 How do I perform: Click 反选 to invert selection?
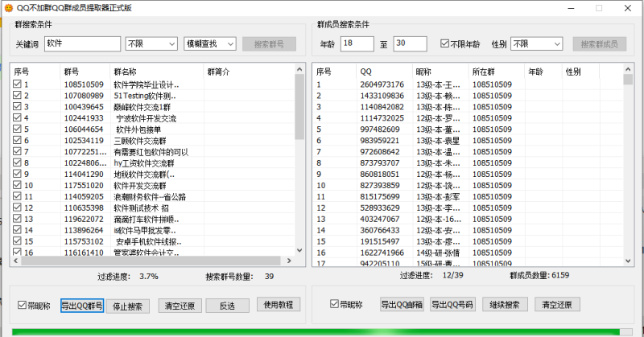tap(226, 306)
